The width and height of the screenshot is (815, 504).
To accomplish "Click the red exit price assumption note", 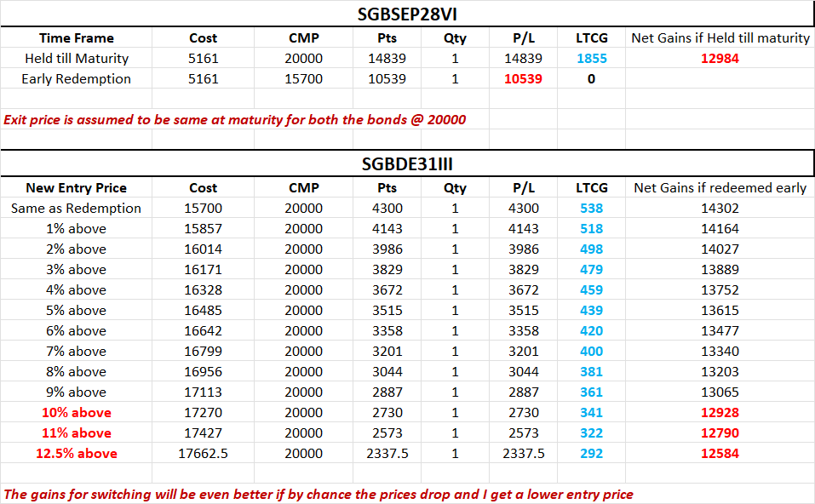I will pyautogui.click(x=234, y=119).
